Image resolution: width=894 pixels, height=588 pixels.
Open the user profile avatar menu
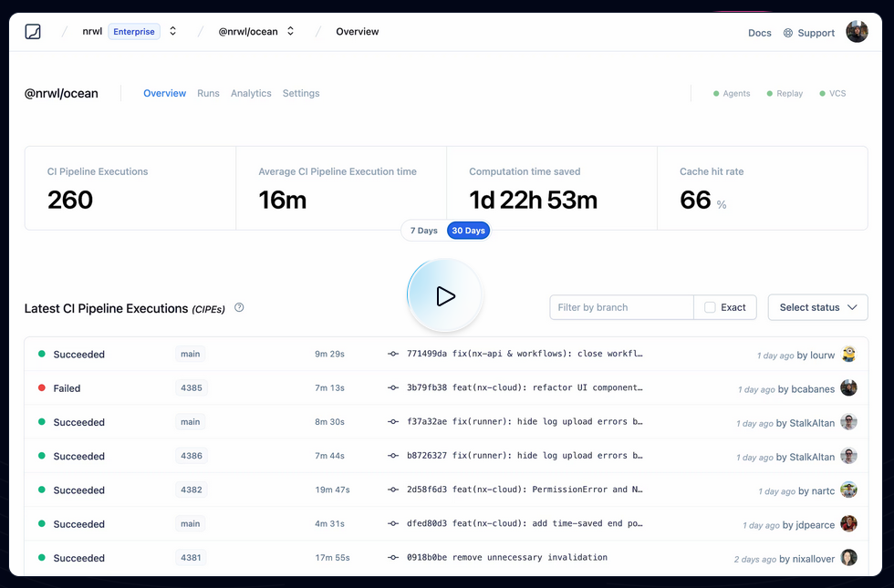pyautogui.click(x=857, y=32)
